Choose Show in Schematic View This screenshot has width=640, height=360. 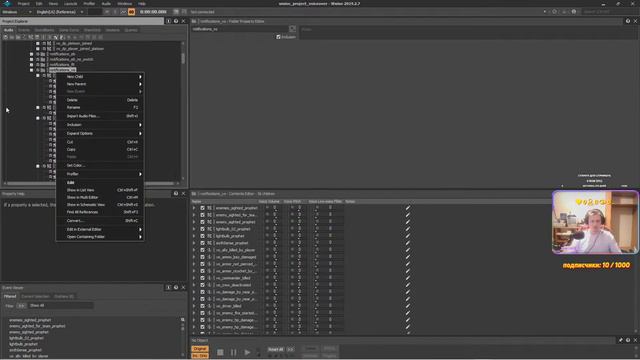pos(100,205)
